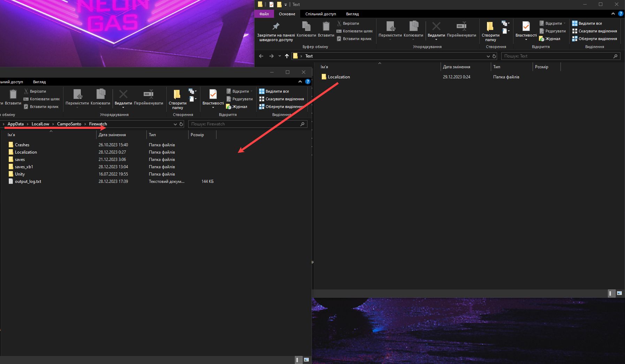The image size is (625, 364).
Task: Navigate to CampoSanto in Firewatch breadcrumb
Action: (69, 124)
